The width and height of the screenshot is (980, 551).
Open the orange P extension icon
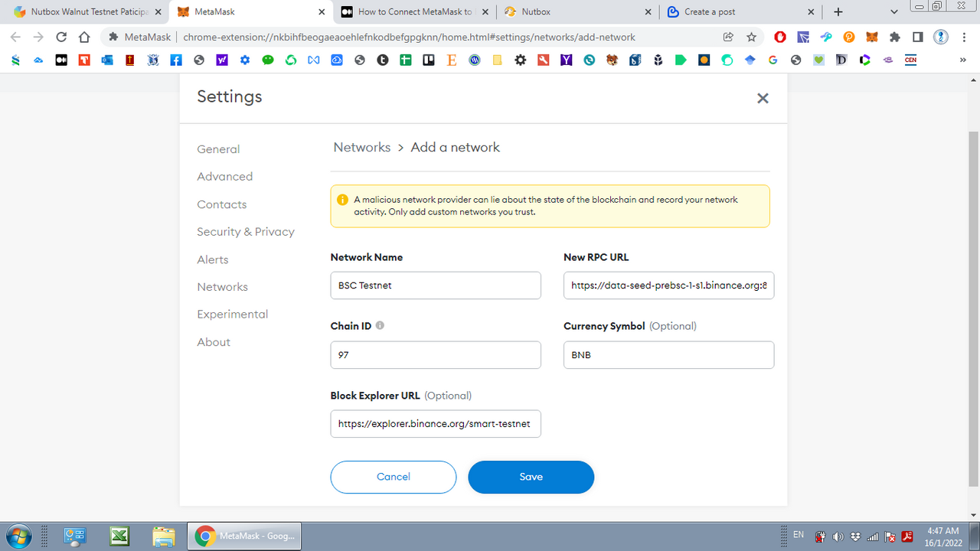[x=849, y=37]
